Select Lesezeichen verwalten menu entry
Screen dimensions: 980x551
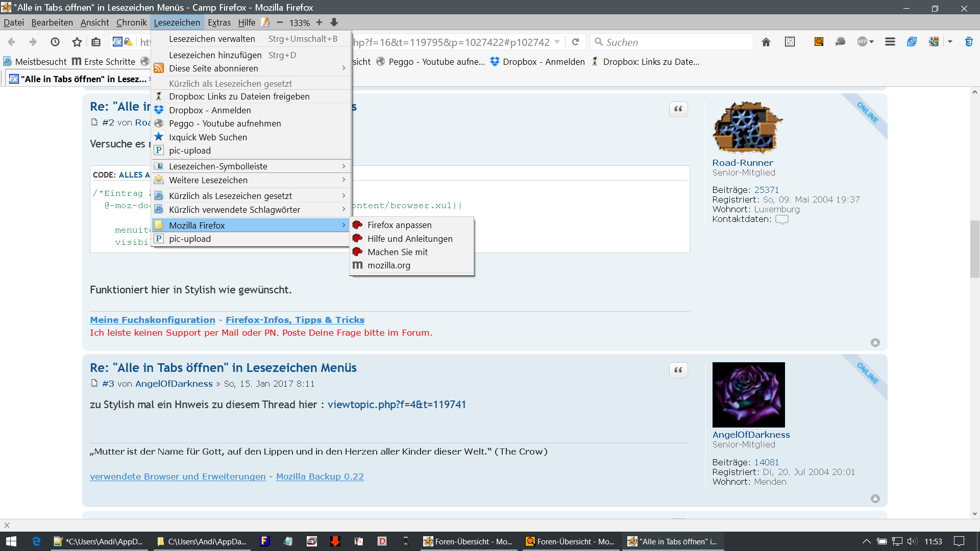pos(212,39)
